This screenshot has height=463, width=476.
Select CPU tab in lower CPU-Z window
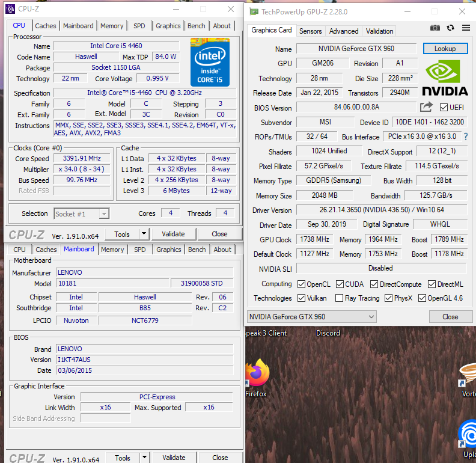(19, 250)
